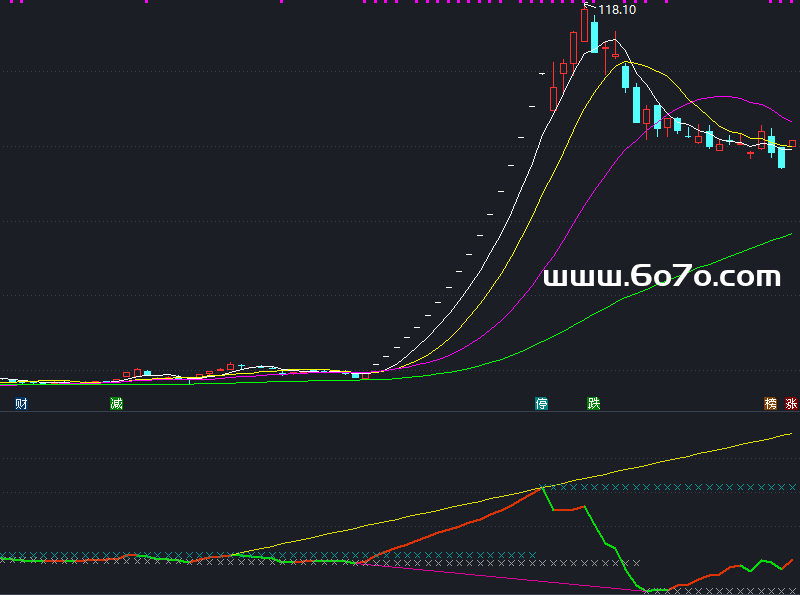Click the rightmost candlestick in the price chart
Screen dimensions: 800x595
[x=792, y=144]
